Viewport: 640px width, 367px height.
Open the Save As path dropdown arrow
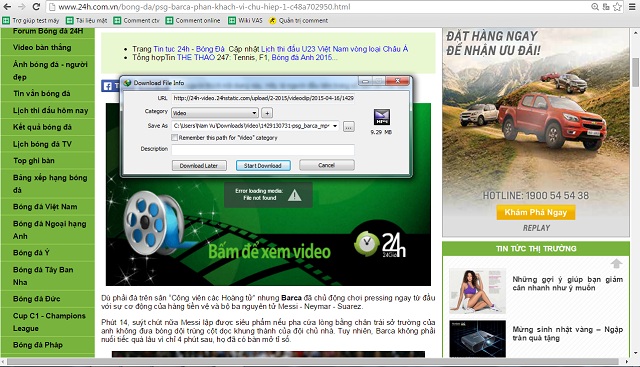(335, 126)
